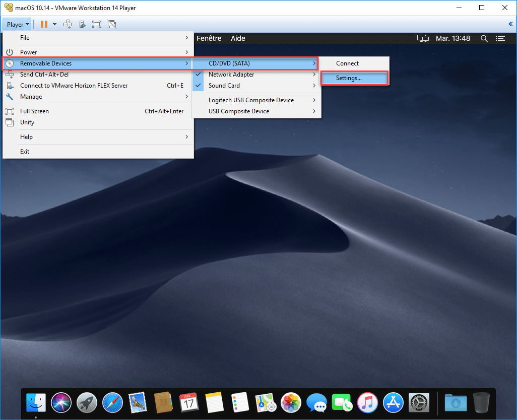The image size is (517, 420).
Task: Click the Horizon FLEX Server toolbar icon
Action: click(x=83, y=24)
